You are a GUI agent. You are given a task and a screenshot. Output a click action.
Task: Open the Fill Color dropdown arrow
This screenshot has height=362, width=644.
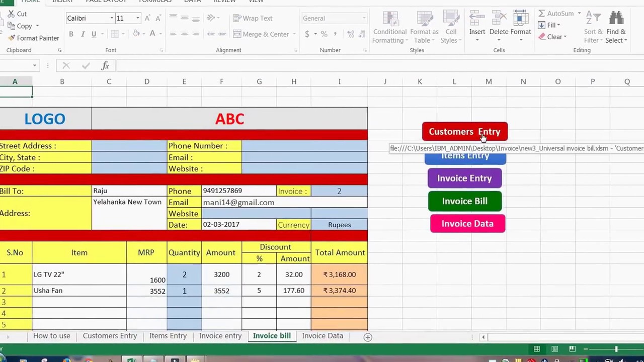143,34
